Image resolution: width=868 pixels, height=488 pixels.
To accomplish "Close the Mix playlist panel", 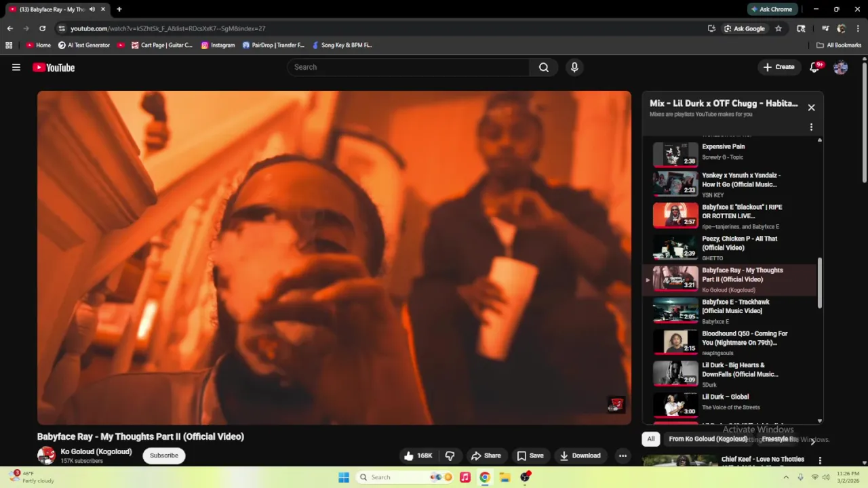I will point(811,107).
